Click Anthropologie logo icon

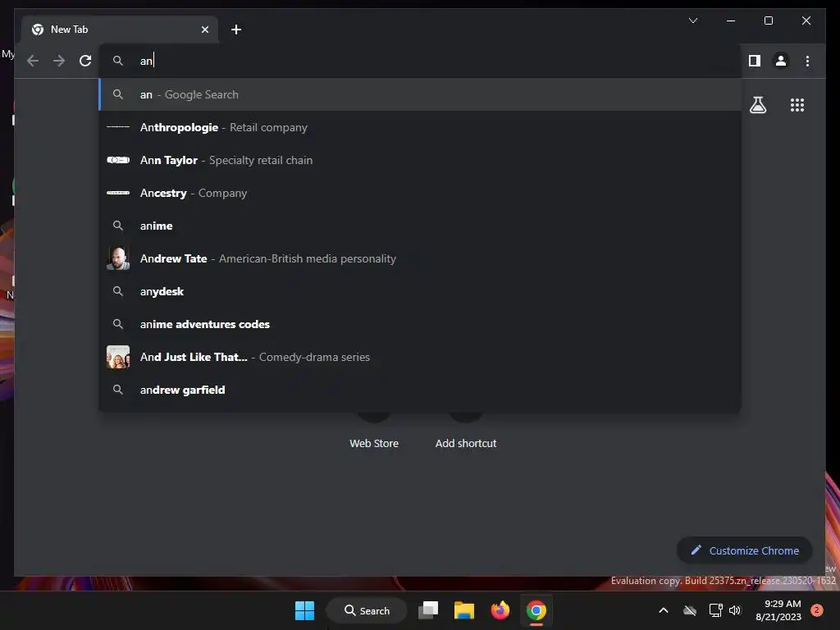pyautogui.click(x=118, y=127)
